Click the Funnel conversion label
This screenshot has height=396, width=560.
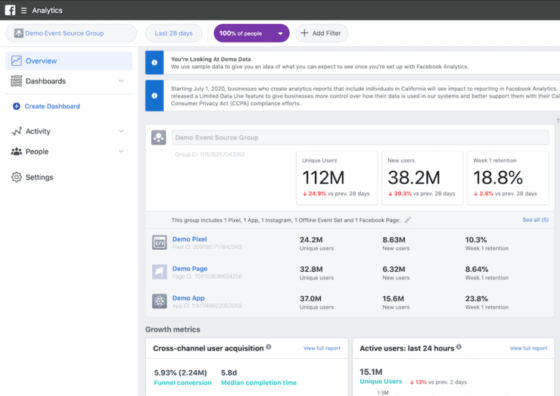pos(182,383)
